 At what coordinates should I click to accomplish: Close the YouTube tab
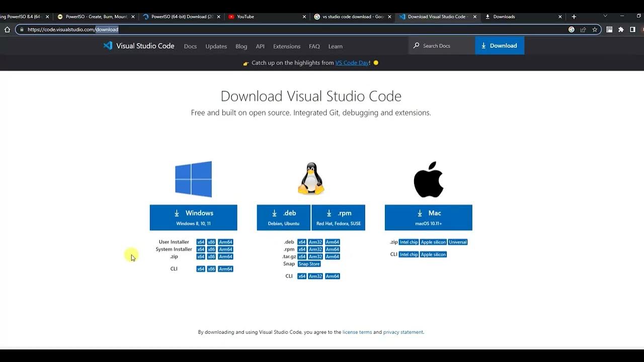[304, 17]
